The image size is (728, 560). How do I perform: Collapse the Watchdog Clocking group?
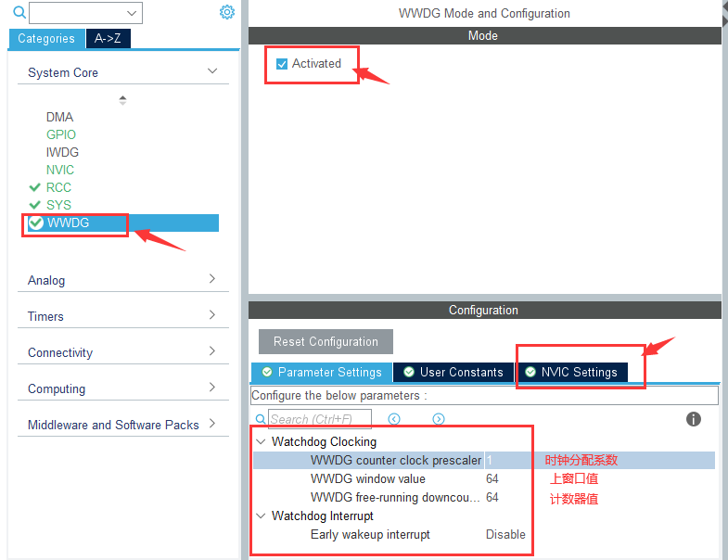[262, 442]
